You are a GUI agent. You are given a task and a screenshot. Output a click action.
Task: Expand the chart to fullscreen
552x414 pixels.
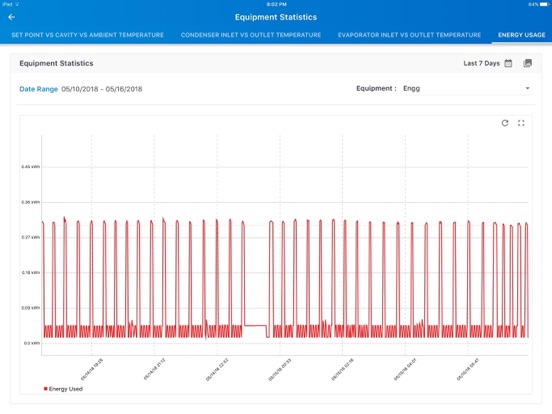tap(521, 123)
